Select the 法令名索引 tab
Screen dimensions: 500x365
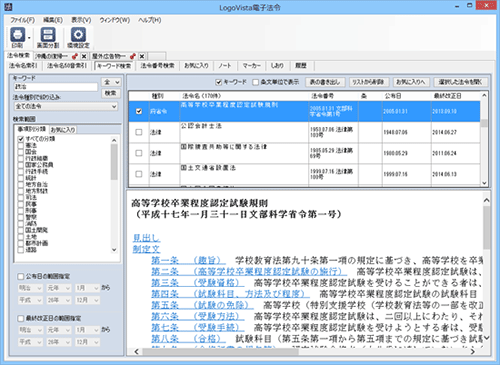(23, 66)
